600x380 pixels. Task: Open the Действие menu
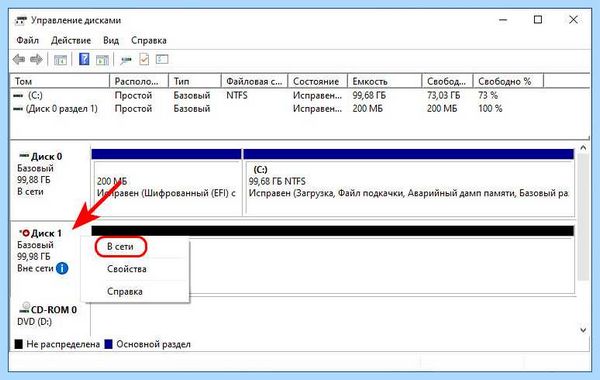[71, 40]
